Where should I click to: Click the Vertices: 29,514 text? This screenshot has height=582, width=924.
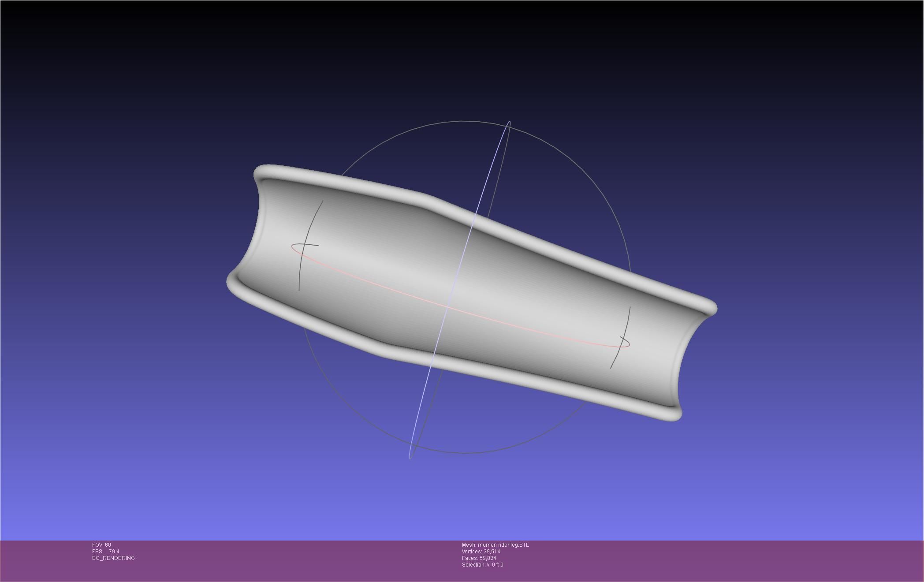point(481,552)
